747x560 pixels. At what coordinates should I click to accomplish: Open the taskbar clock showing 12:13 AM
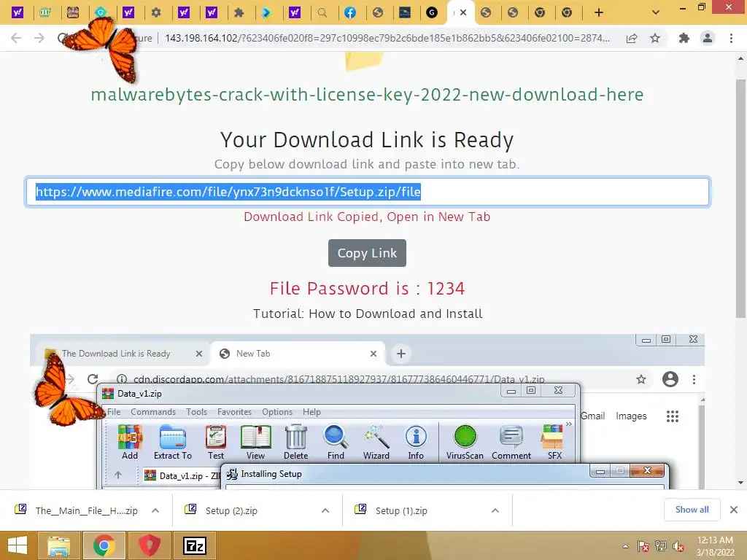(715, 546)
